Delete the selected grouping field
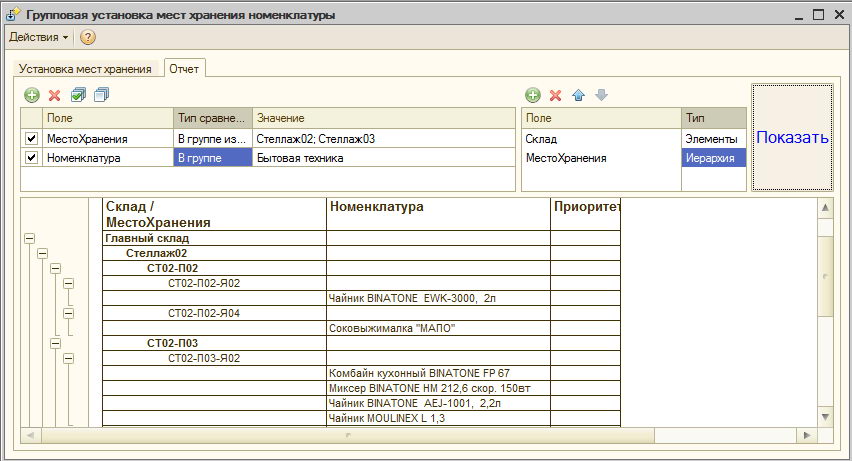Image resolution: width=852 pixels, height=461 pixels. pyautogui.click(x=555, y=95)
